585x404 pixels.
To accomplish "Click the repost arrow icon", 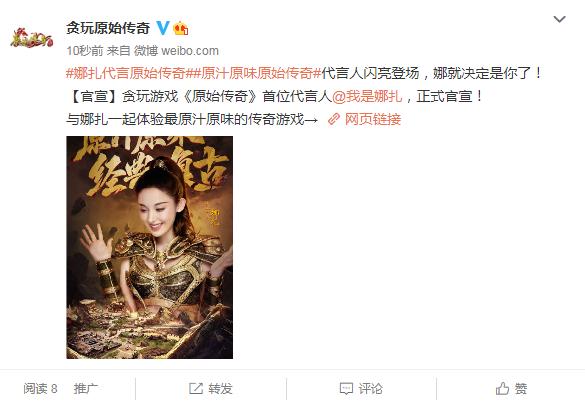I will (x=196, y=389).
